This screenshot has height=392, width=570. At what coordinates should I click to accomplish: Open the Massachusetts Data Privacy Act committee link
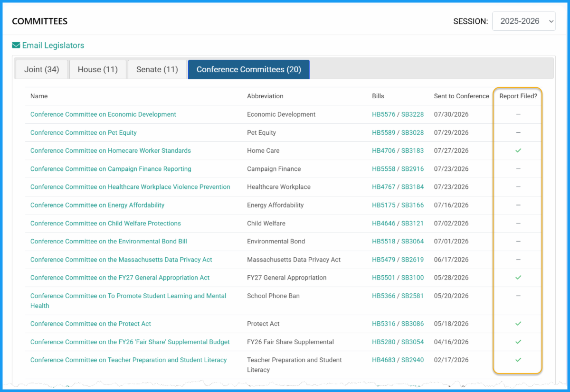(x=121, y=260)
